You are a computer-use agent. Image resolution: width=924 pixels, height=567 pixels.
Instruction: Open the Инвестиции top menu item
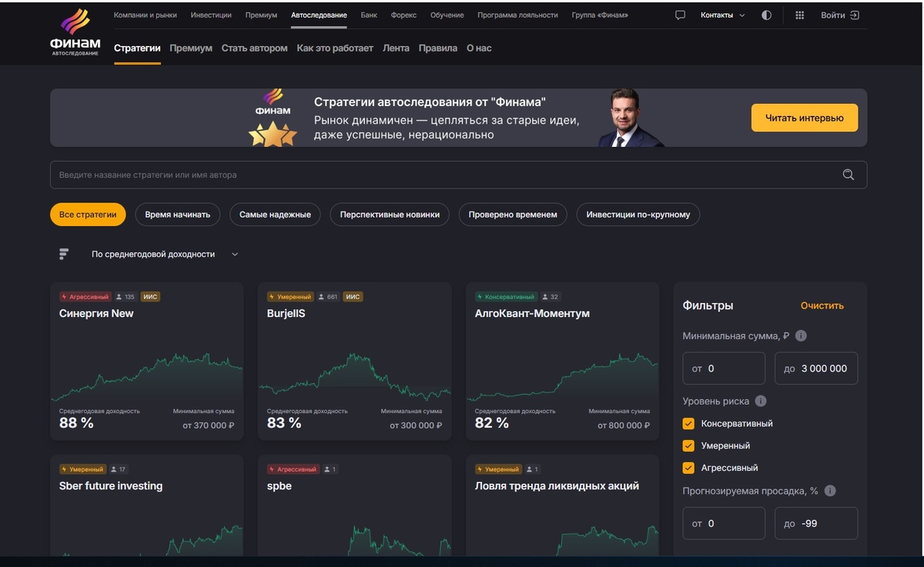pyautogui.click(x=211, y=15)
